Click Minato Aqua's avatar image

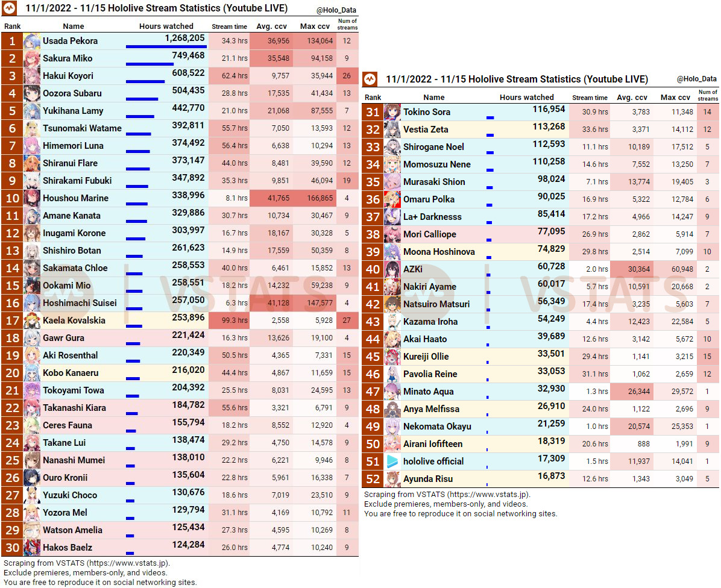coord(392,392)
